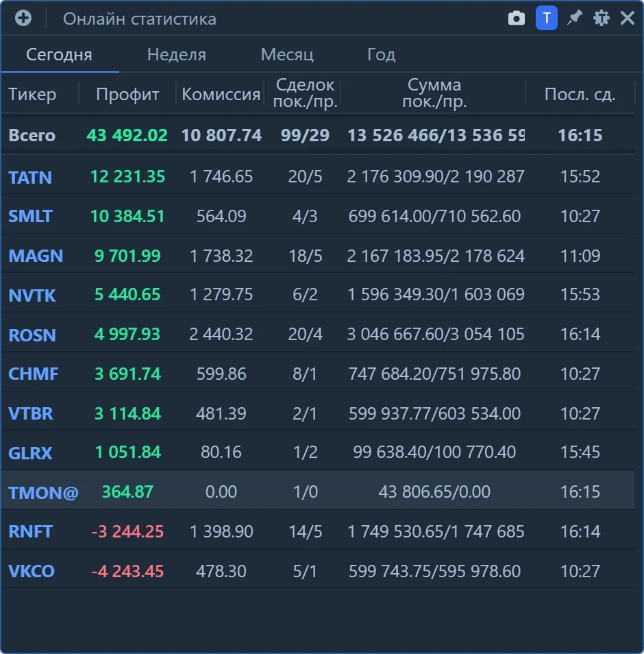The height and width of the screenshot is (654, 644).
Task: Open the SMLT ticker
Action: [x=30, y=216]
